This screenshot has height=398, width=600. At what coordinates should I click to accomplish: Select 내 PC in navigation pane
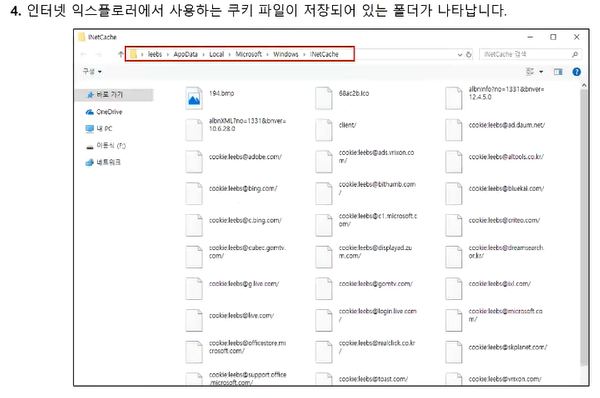pos(99,129)
